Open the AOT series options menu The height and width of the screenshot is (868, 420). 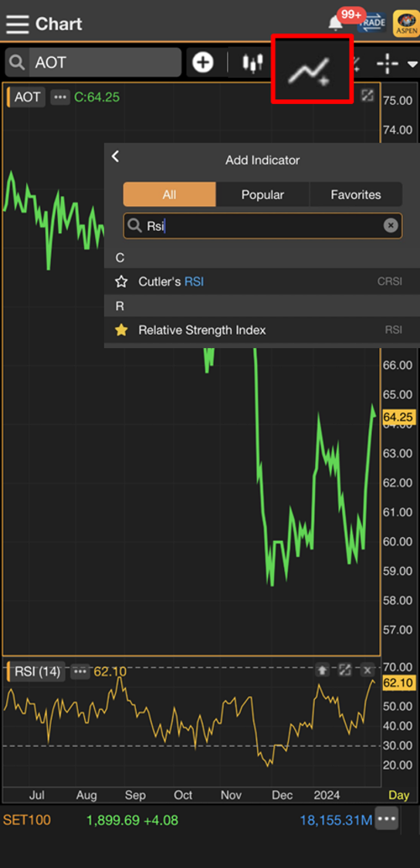click(60, 97)
